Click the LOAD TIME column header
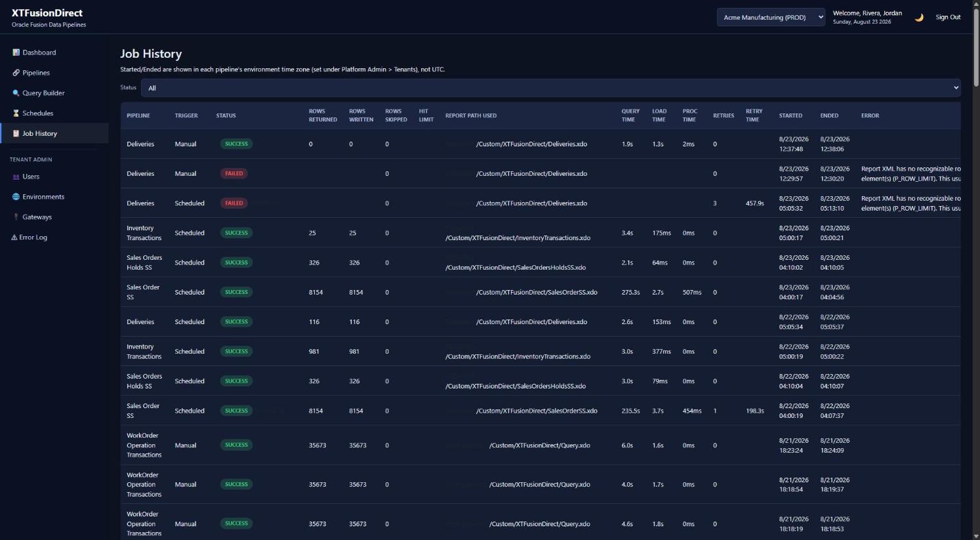The height and width of the screenshot is (540, 980). click(x=659, y=115)
